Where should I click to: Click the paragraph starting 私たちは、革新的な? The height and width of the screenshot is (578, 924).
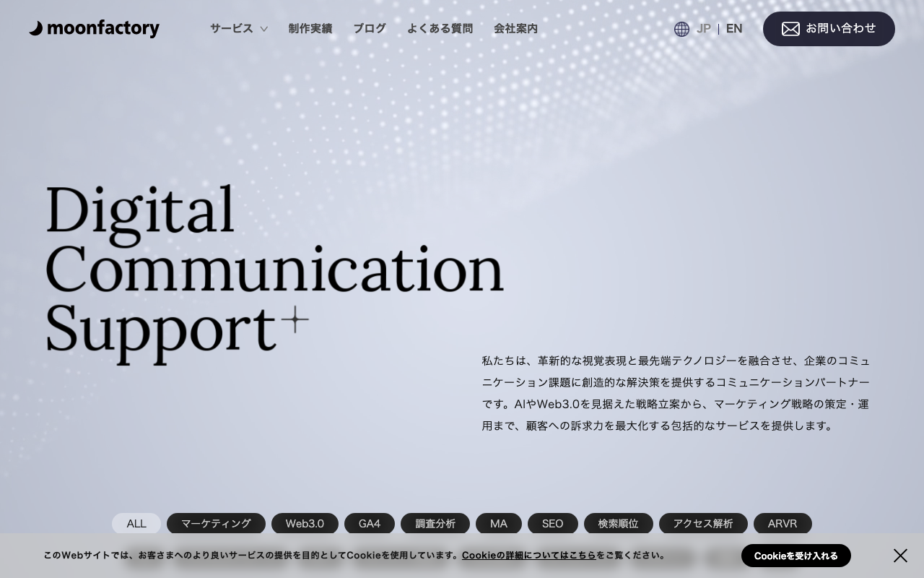[676, 393]
